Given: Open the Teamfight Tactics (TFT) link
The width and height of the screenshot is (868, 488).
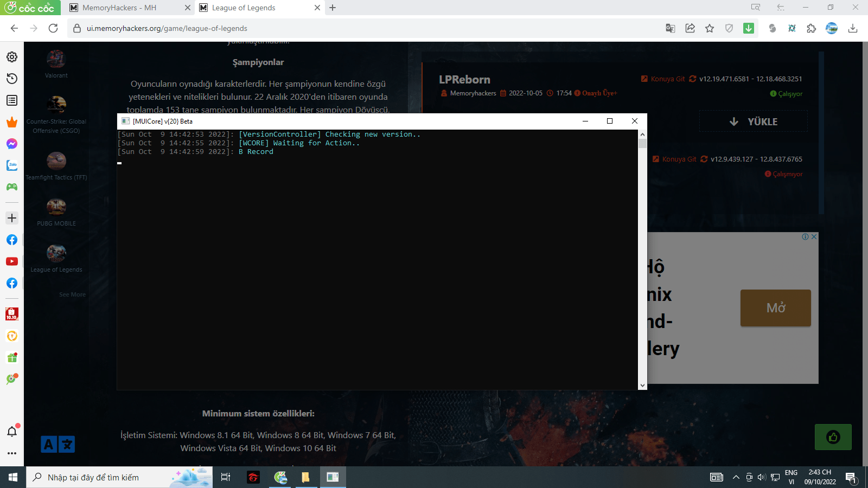Looking at the screenshot, I should (x=56, y=166).
